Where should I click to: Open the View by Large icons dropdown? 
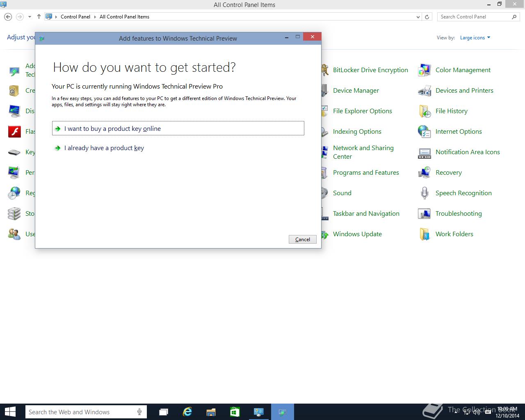click(x=475, y=38)
